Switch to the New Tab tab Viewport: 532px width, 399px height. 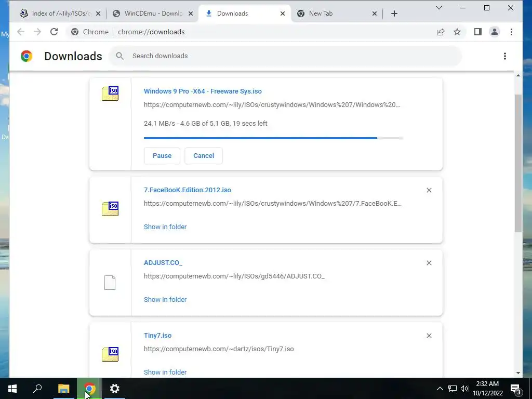pos(336,14)
